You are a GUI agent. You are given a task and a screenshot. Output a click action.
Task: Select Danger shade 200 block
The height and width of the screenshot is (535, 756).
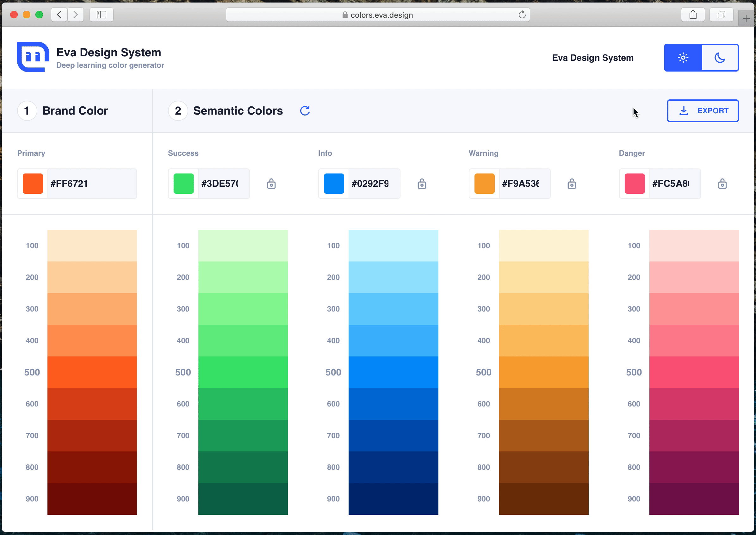tap(694, 277)
